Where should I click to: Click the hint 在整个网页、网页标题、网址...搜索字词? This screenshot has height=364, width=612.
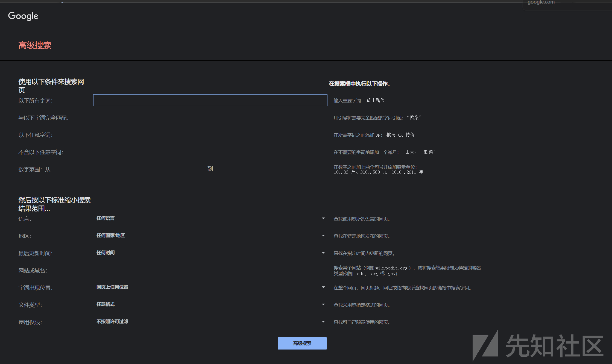pos(403,288)
